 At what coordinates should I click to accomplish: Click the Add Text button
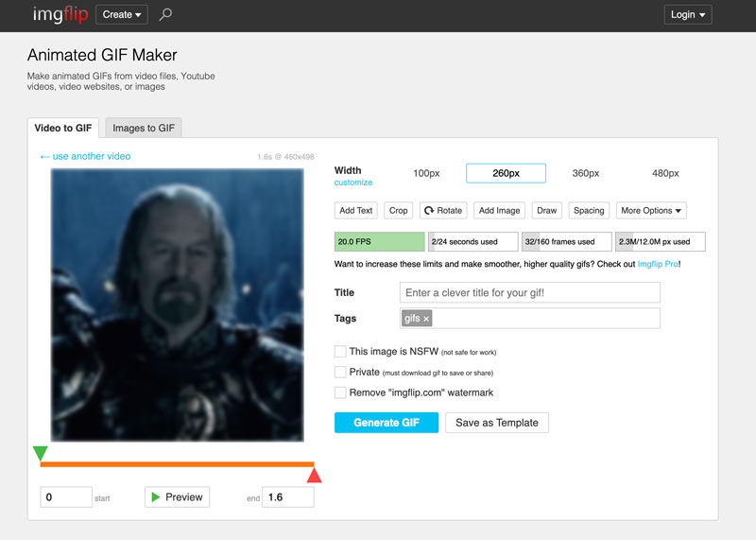356,210
